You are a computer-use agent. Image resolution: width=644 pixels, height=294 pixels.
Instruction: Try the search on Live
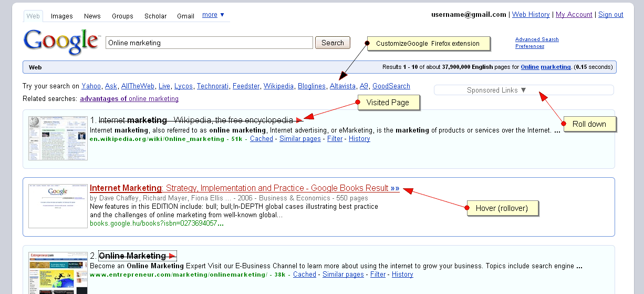tap(164, 86)
